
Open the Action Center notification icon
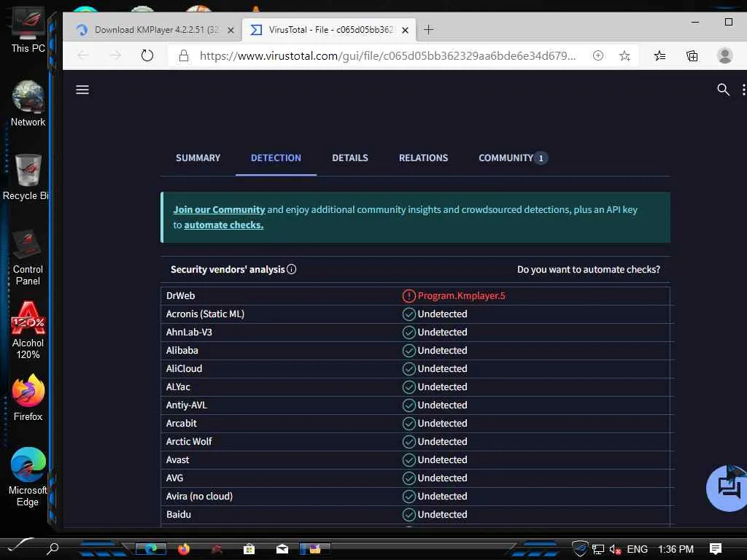(x=716, y=549)
